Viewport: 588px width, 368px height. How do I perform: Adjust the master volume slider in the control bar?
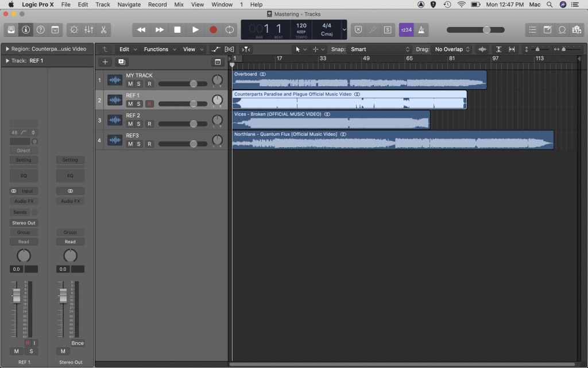pyautogui.click(x=487, y=30)
